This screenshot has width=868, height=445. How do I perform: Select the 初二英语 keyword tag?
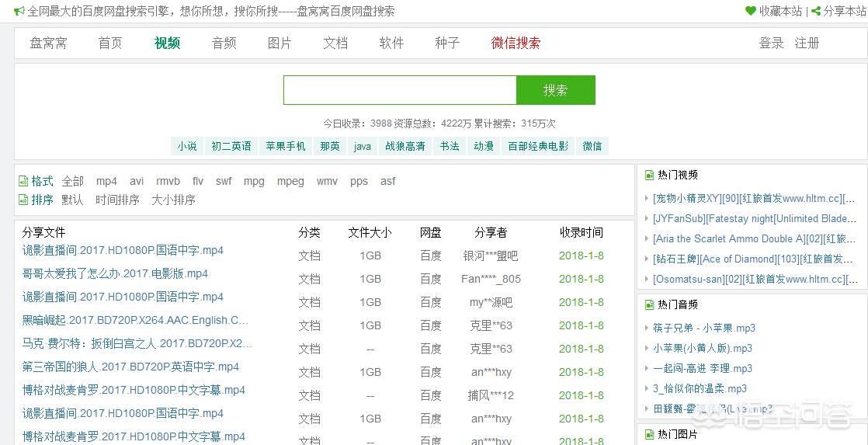[231, 146]
